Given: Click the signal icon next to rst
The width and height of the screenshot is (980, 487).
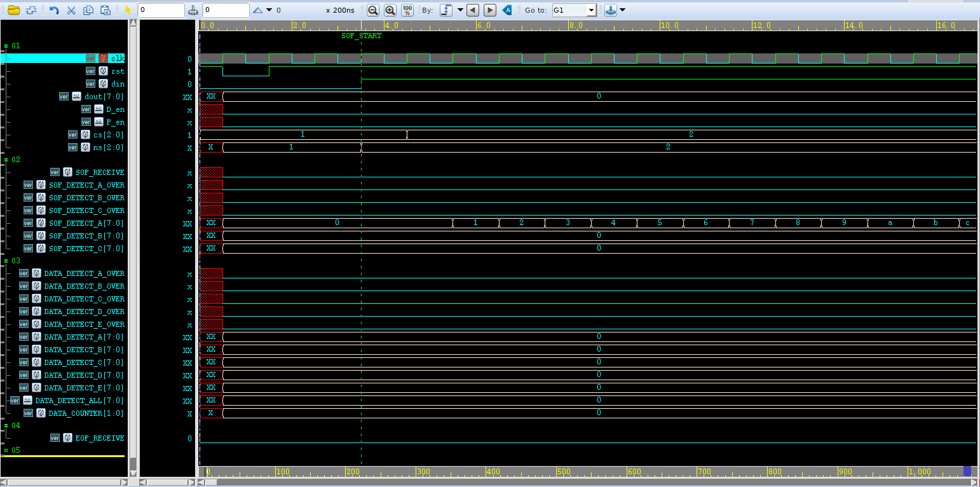Looking at the screenshot, I should coord(103,71).
